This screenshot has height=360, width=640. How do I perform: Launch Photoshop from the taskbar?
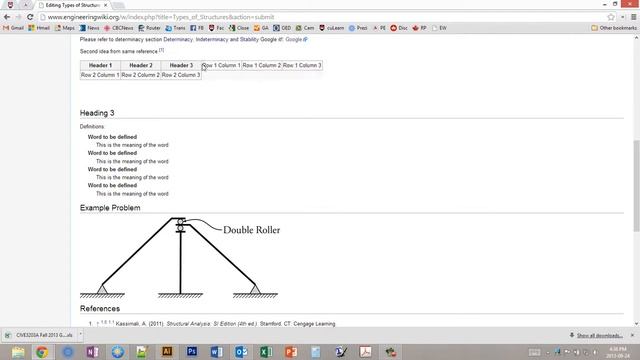(x=192, y=352)
